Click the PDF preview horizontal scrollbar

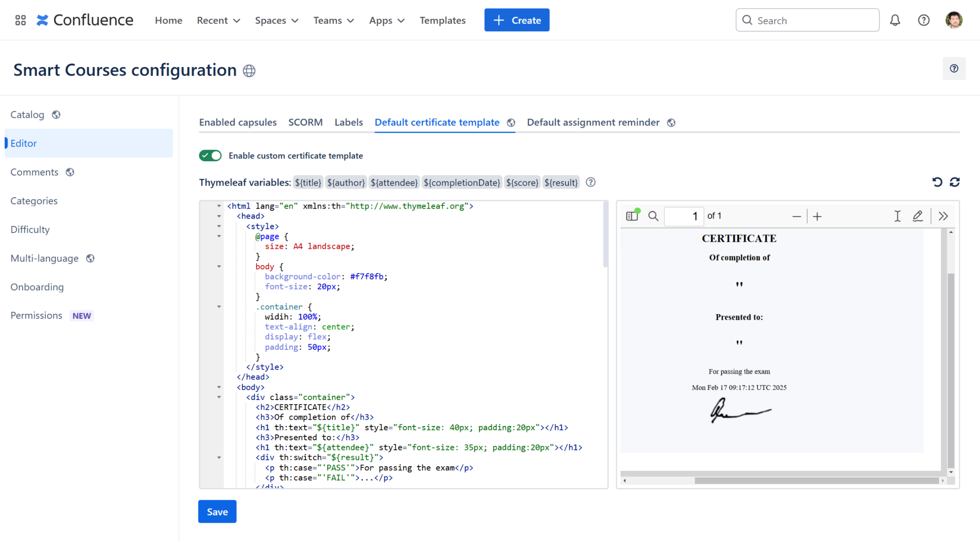[816, 481]
